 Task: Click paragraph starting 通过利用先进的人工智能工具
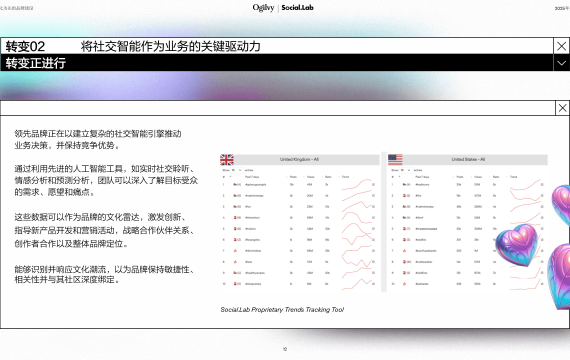(106, 180)
